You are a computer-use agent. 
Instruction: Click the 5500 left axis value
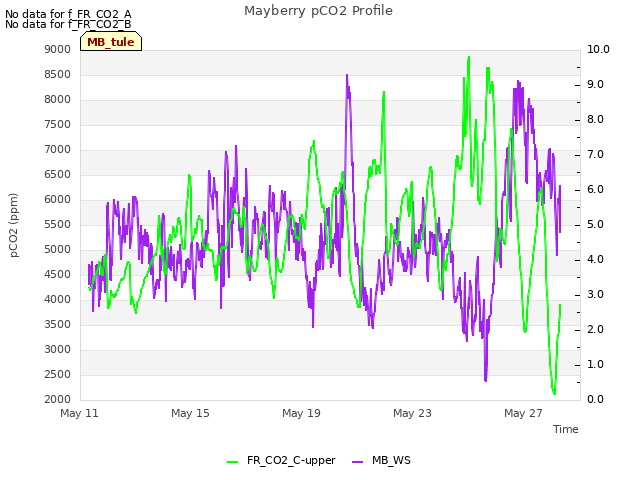pyautogui.click(x=58, y=224)
